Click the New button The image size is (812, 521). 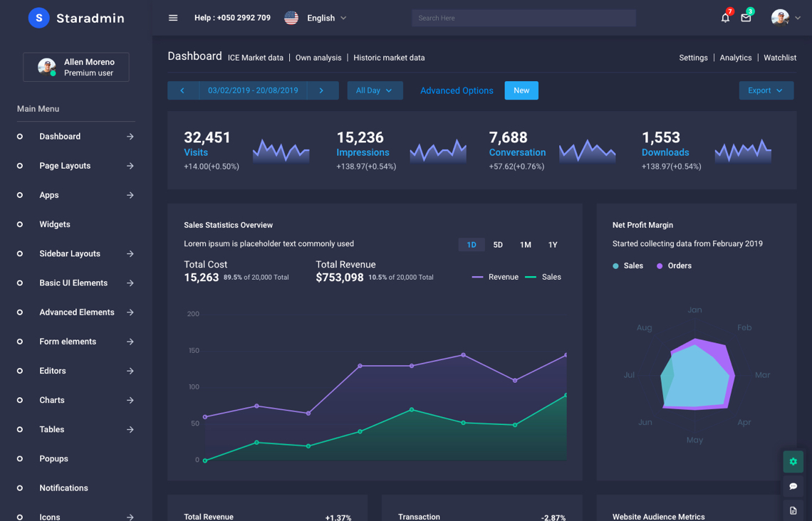tap(521, 90)
